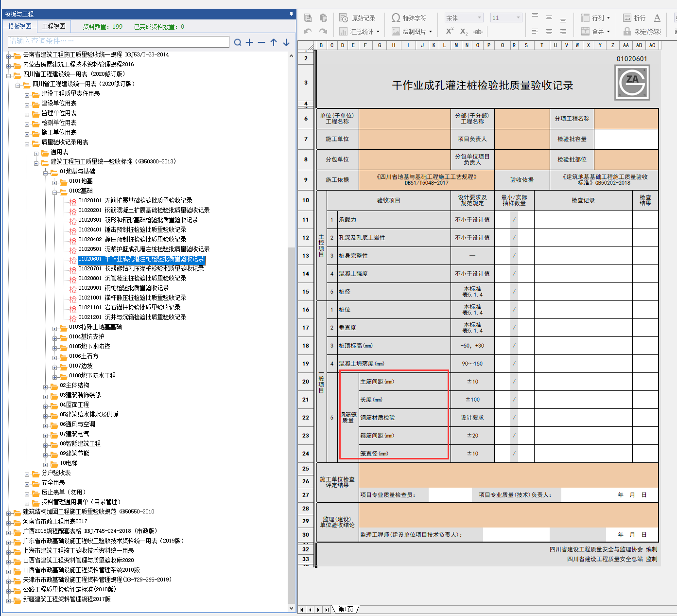Collapse 质量验收记录用表 node

27,144
